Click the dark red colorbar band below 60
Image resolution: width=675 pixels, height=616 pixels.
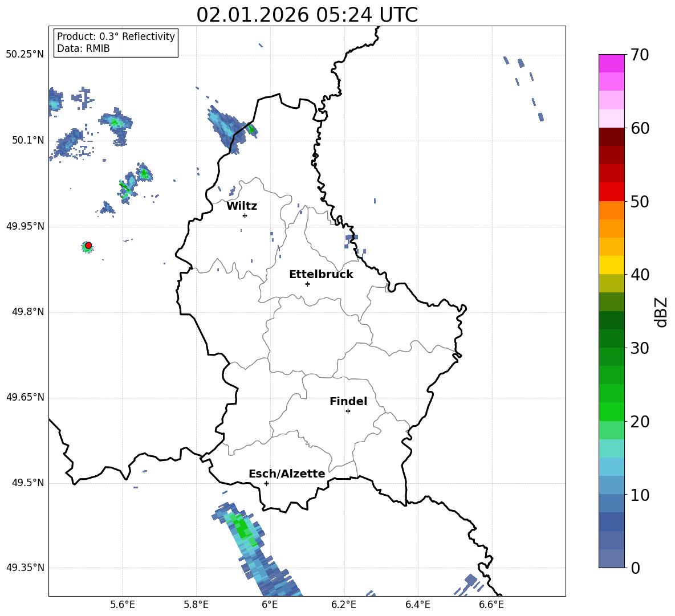(x=611, y=137)
